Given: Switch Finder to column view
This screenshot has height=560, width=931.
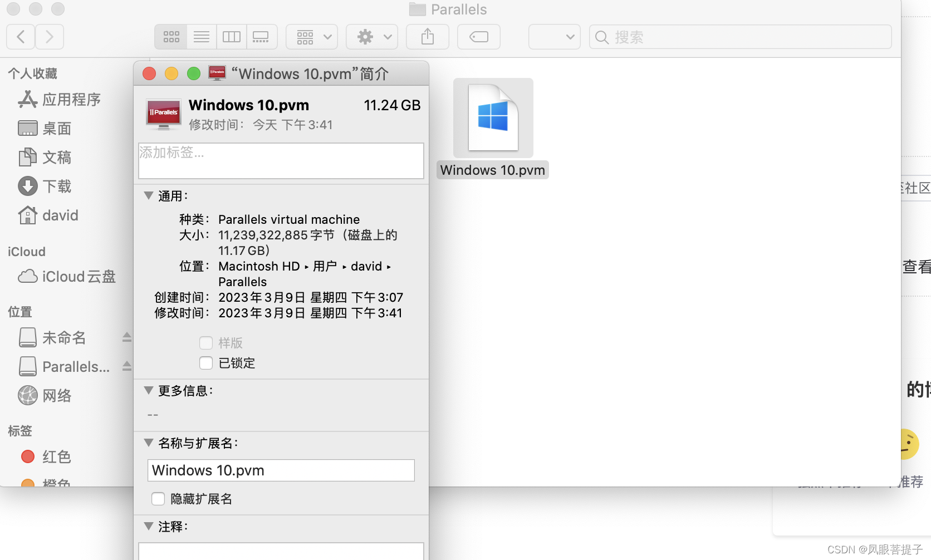Looking at the screenshot, I should 231,37.
